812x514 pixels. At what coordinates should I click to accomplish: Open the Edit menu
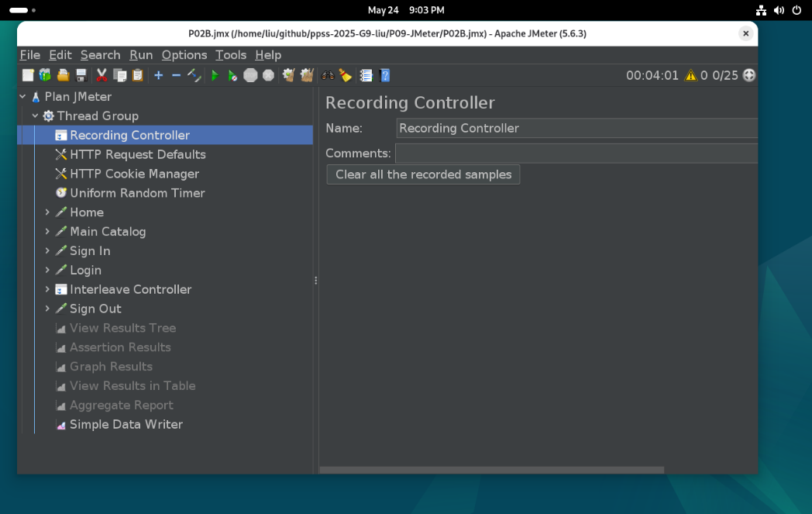60,55
